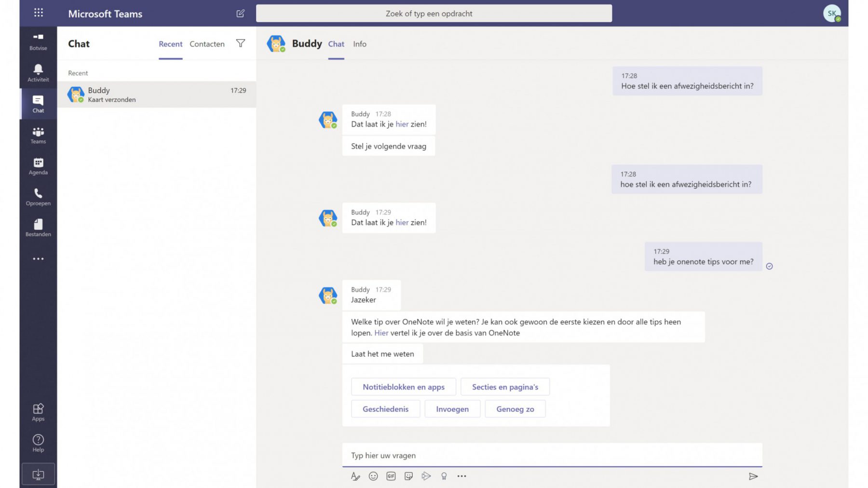The height and width of the screenshot is (488, 868).
Task: Show more apps ellipsis in sidebar
Action: pyautogui.click(x=38, y=259)
